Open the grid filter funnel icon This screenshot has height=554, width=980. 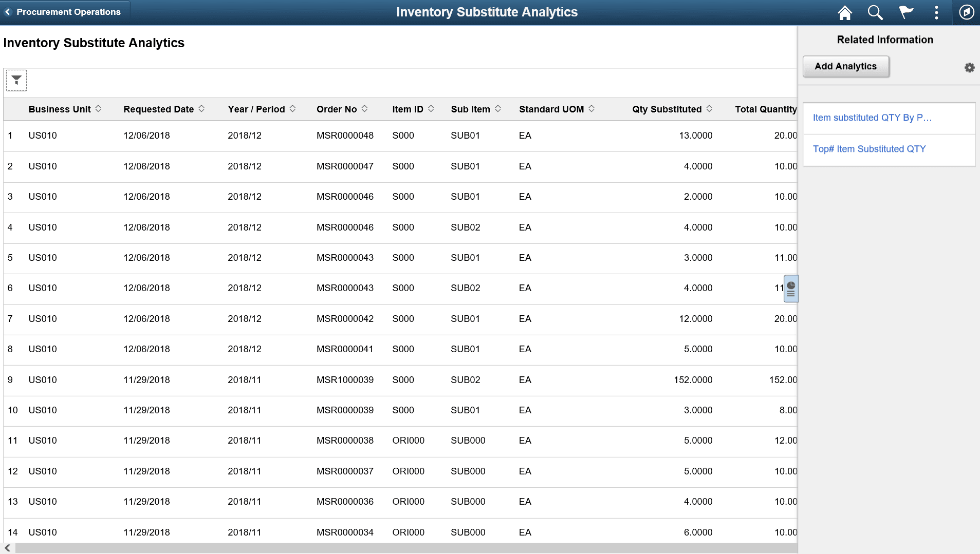pos(16,80)
